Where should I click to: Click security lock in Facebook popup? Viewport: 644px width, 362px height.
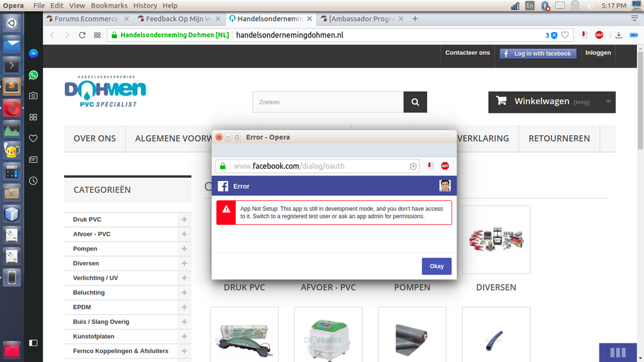223,166
